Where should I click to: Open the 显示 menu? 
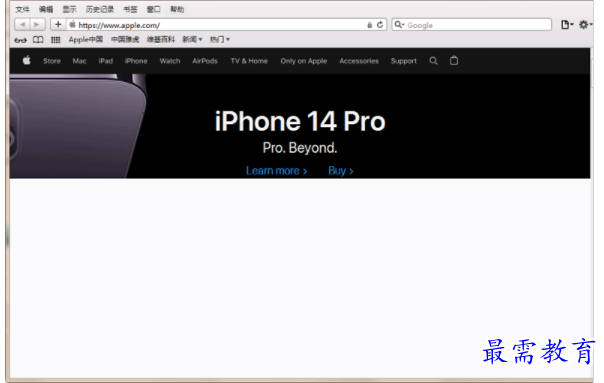pos(69,9)
